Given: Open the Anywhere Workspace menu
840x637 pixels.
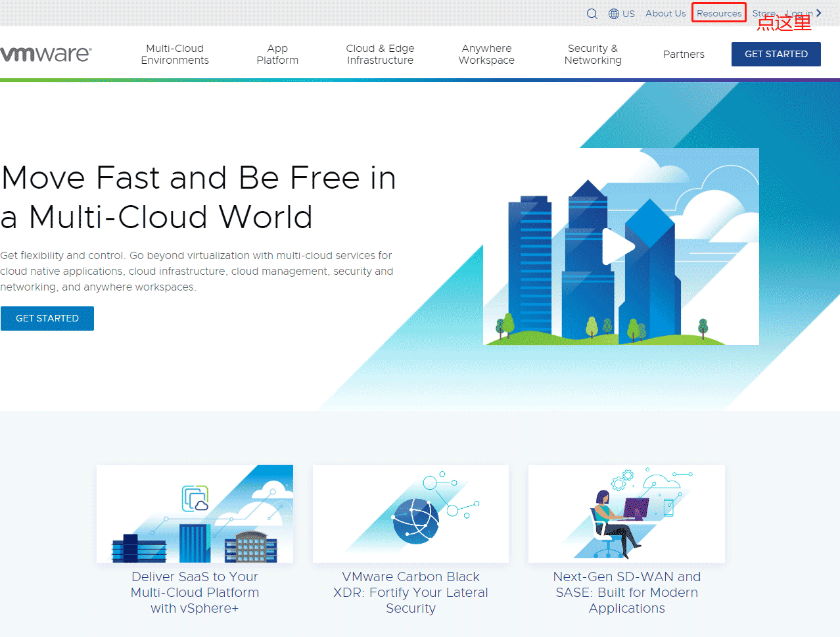Looking at the screenshot, I should (486, 54).
